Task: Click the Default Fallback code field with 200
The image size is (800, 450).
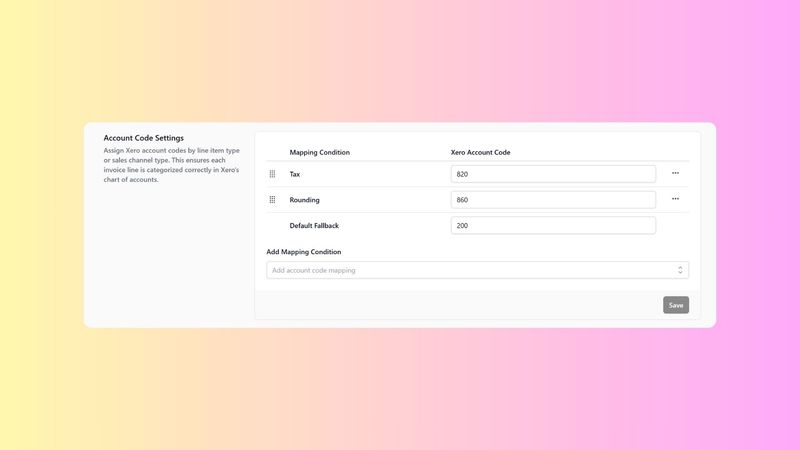Action: [x=553, y=226]
